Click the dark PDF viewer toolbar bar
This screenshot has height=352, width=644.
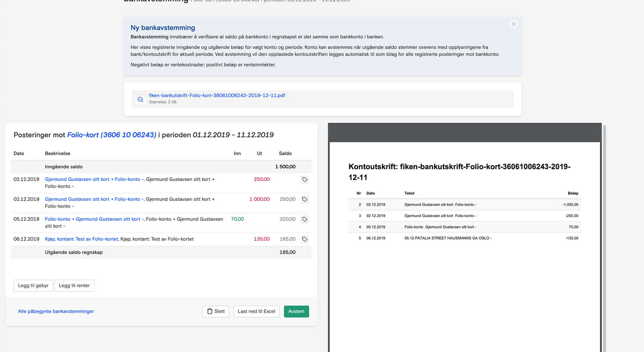click(x=465, y=133)
